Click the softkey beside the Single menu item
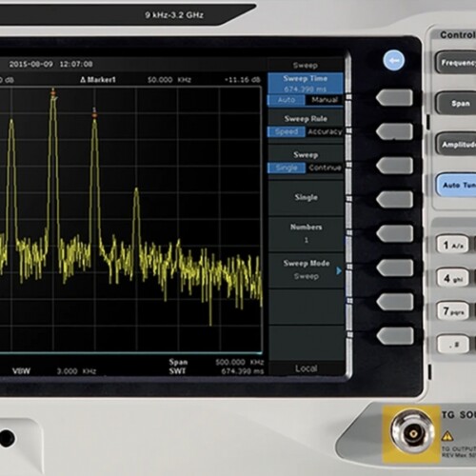 (x=394, y=199)
